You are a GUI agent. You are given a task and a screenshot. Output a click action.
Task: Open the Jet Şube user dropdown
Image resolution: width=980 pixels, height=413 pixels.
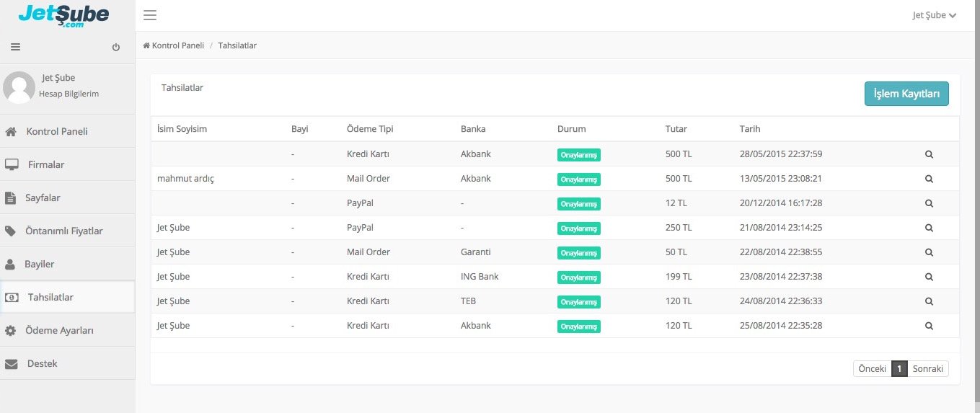pos(934,15)
